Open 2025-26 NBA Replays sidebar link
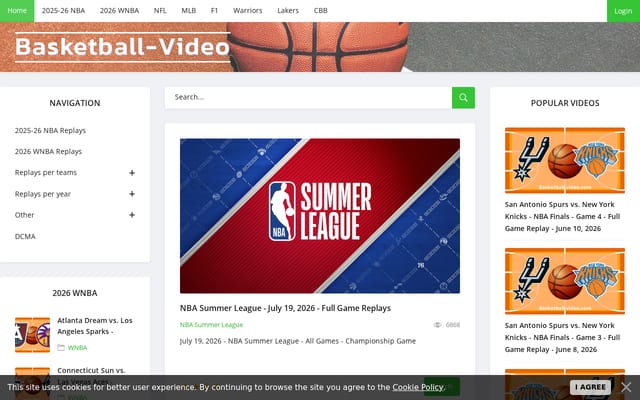Screen dimensions: 640x400 (x=50, y=131)
